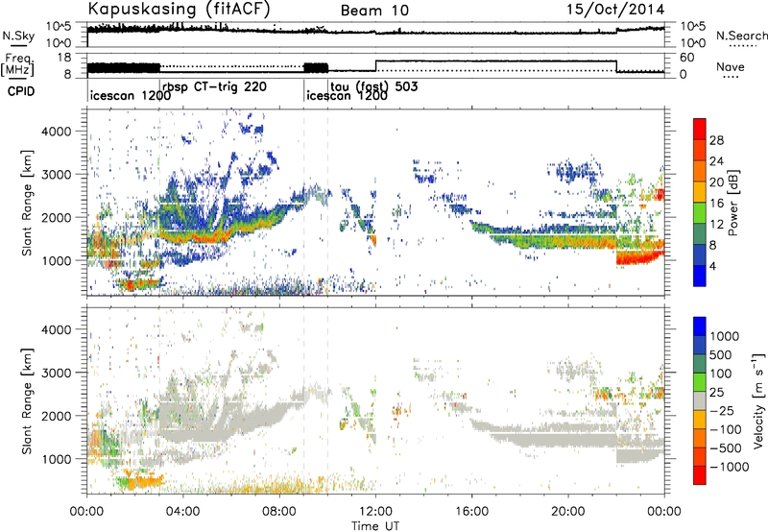Click the '20:00' time axis tick label

[567, 512]
